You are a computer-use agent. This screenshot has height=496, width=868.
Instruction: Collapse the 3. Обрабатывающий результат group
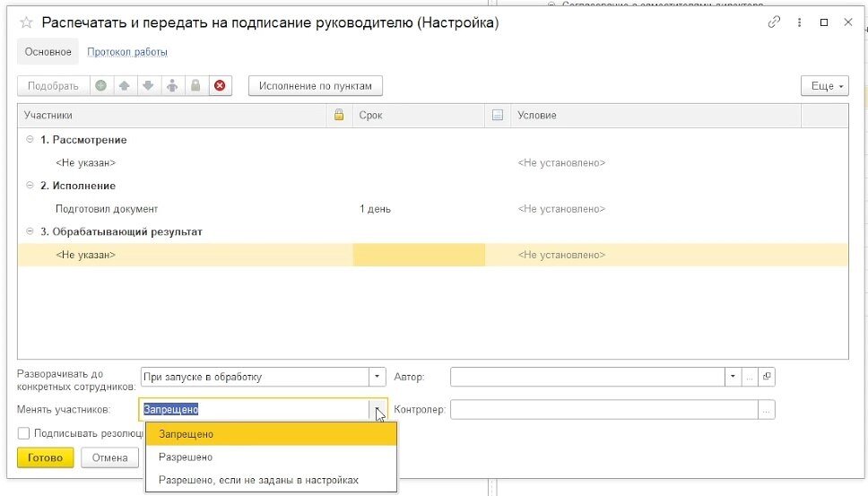tap(30, 231)
